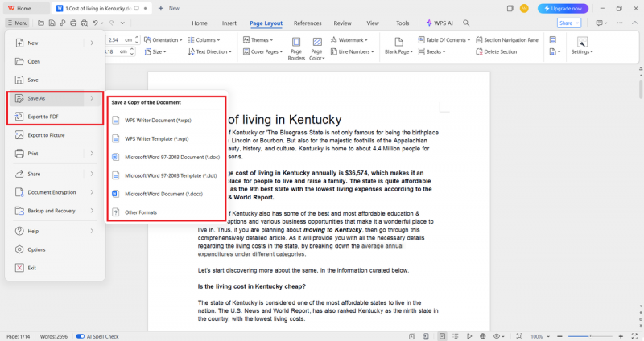Select Save in the file menu
Image resolution: width=644 pixels, height=341 pixels.
click(x=53, y=80)
